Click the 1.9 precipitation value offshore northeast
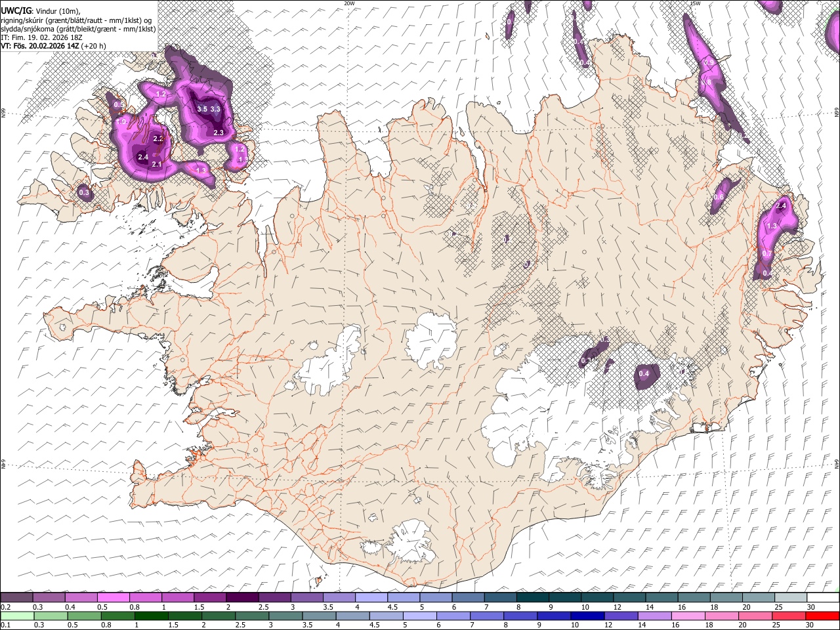 click(709, 63)
